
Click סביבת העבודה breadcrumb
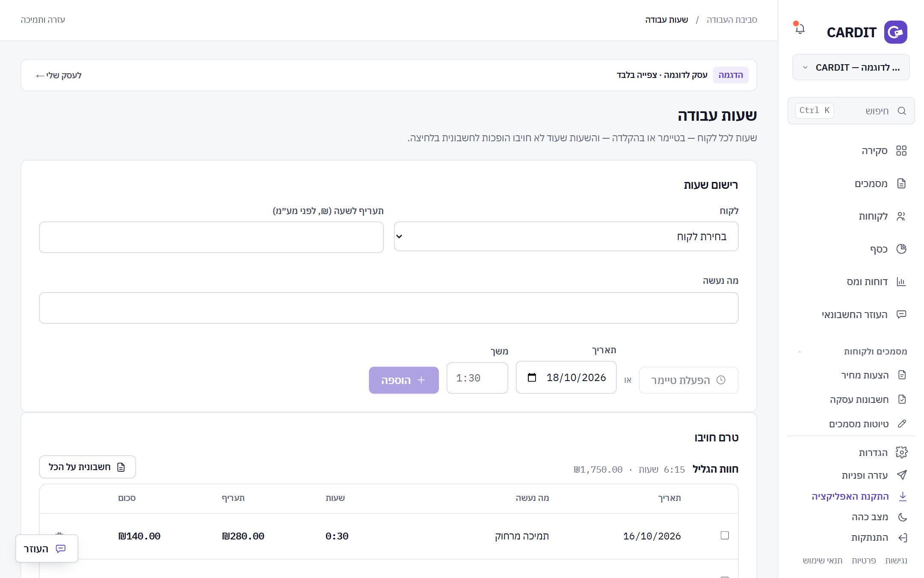(x=732, y=20)
